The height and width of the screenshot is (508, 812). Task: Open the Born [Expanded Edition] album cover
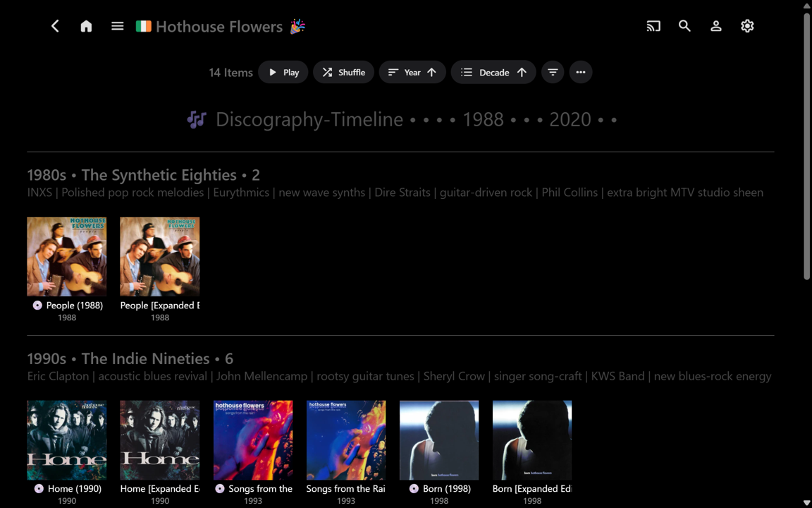pos(532,440)
